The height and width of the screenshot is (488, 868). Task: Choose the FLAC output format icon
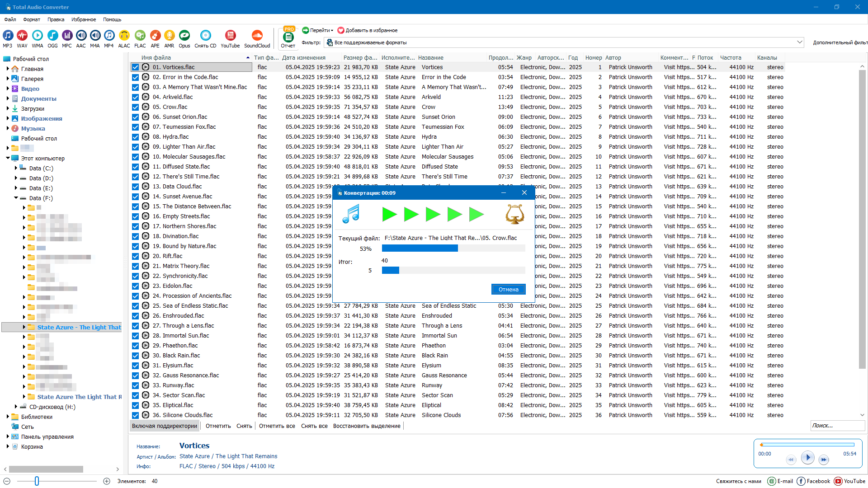pos(140,36)
